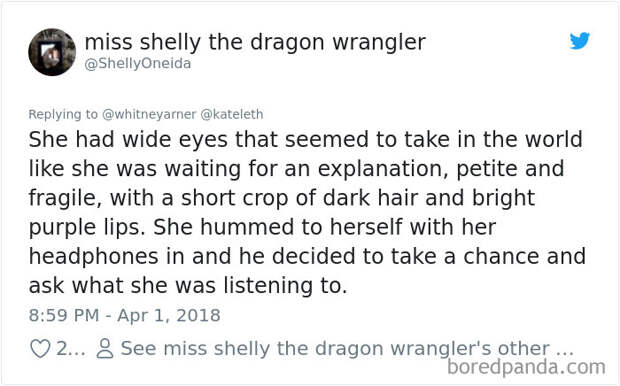Click the tweet line starting 'headphones in'
The image size is (620, 386).
tap(307, 256)
